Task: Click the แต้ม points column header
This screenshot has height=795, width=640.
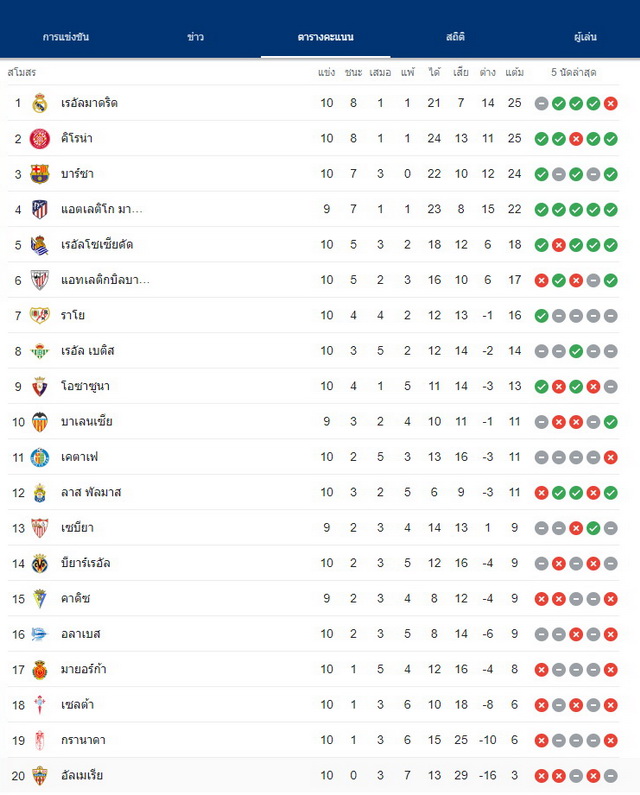Action: 514,73
